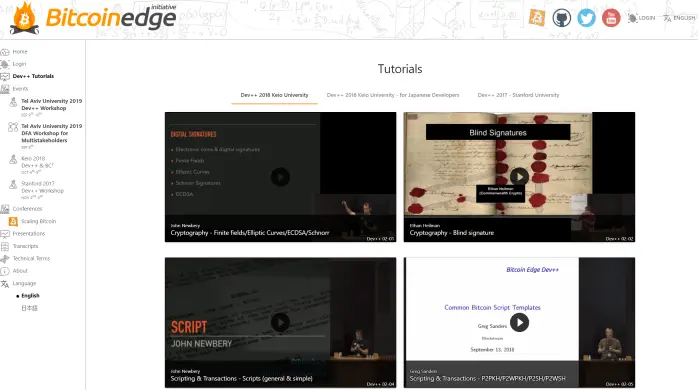
Task: Play John Newbery's Script video
Action: point(280,322)
